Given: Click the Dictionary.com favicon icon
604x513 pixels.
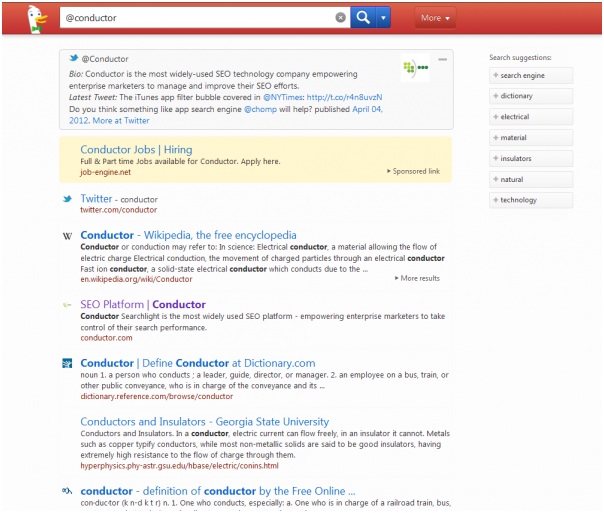Looking at the screenshot, I should pos(67,363).
